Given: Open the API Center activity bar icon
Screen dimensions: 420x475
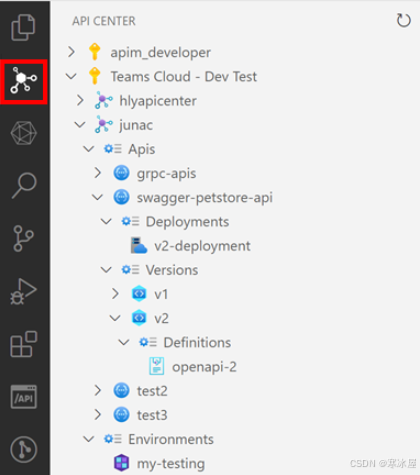Looking at the screenshot, I should 23,81.
